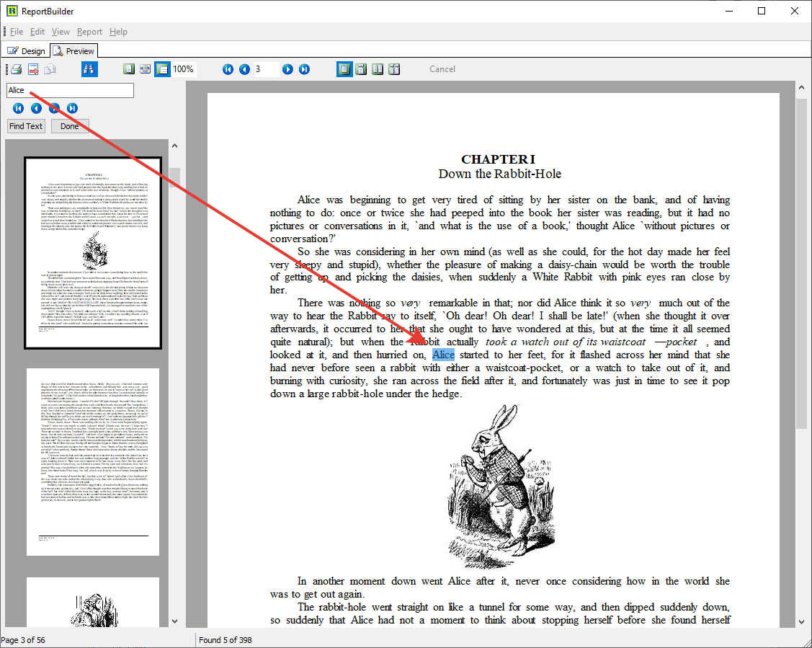Click the CHAPTER I heading text
812x648 pixels.
pyautogui.click(x=498, y=159)
